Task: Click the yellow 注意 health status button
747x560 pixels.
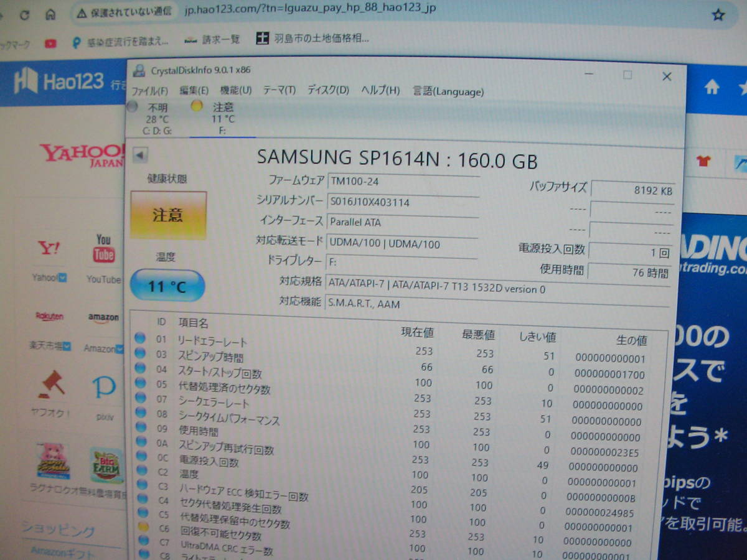Action: (x=168, y=215)
